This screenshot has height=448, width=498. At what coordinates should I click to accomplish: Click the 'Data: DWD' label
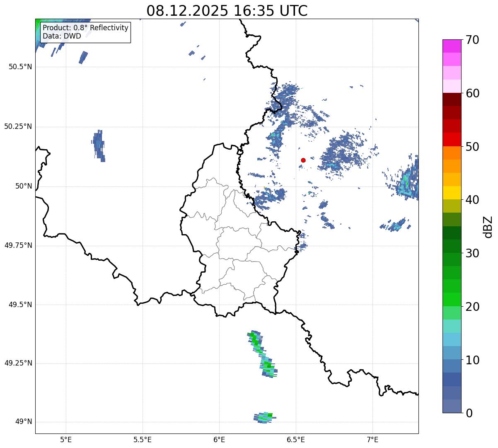[x=62, y=36]
